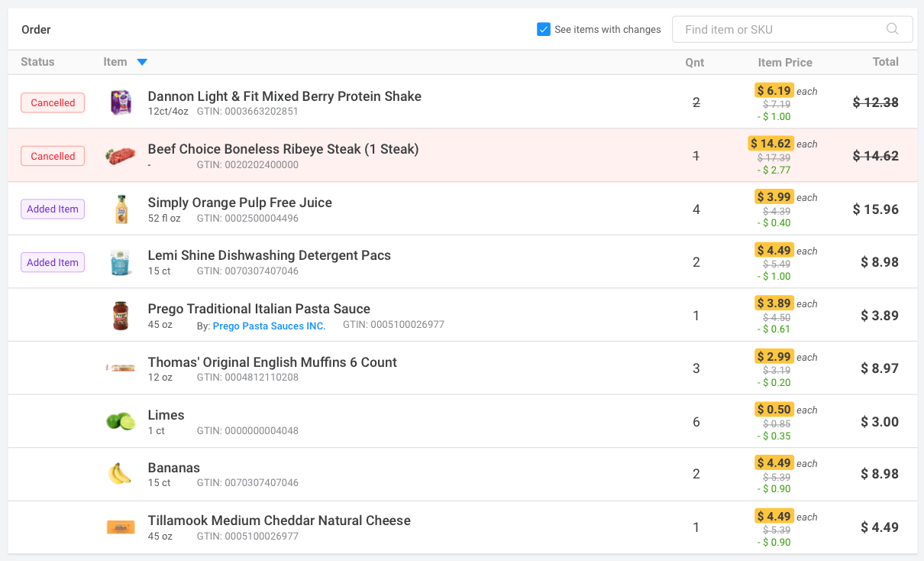Image resolution: width=924 pixels, height=561 pixels.
Task: Toggle the Item column sort arrow
Action: (142, 62)
